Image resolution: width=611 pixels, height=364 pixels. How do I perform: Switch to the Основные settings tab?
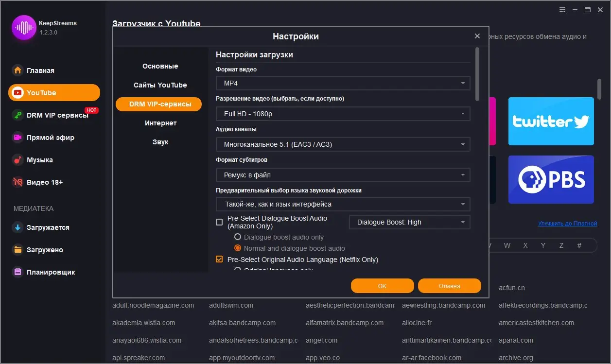(160, 66)
